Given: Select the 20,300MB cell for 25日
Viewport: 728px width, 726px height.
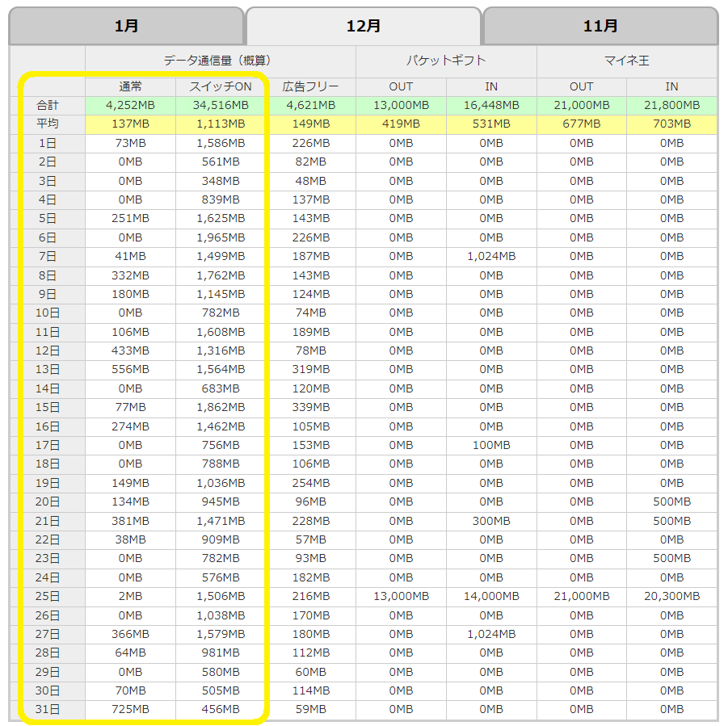Looking at the screenshot, I should coord(671,596).
